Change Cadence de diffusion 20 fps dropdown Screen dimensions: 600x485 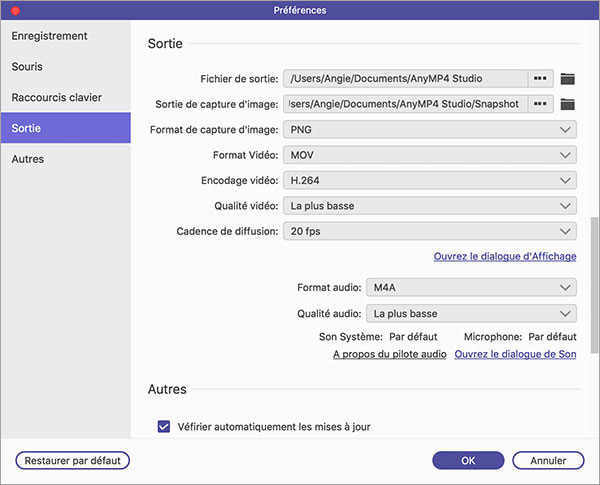coord(429,231)
